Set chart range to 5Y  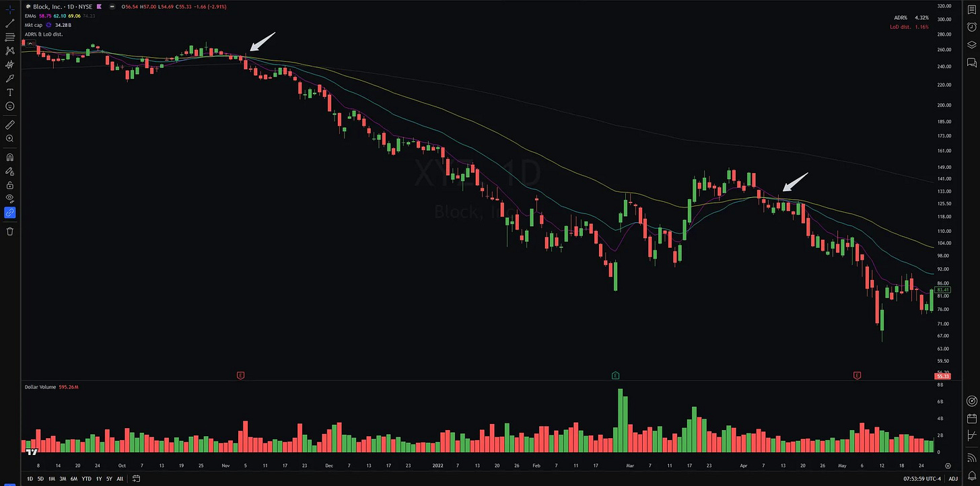coord(109,479)
